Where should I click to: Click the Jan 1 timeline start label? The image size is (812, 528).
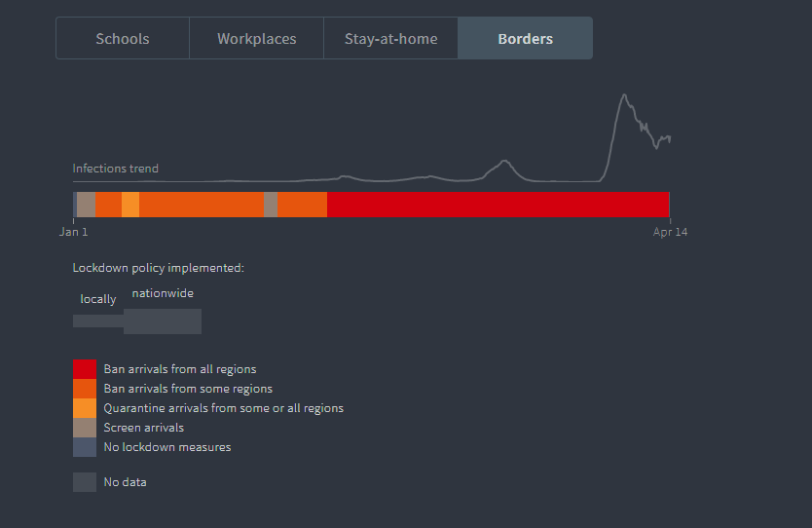tap(73, 232)
